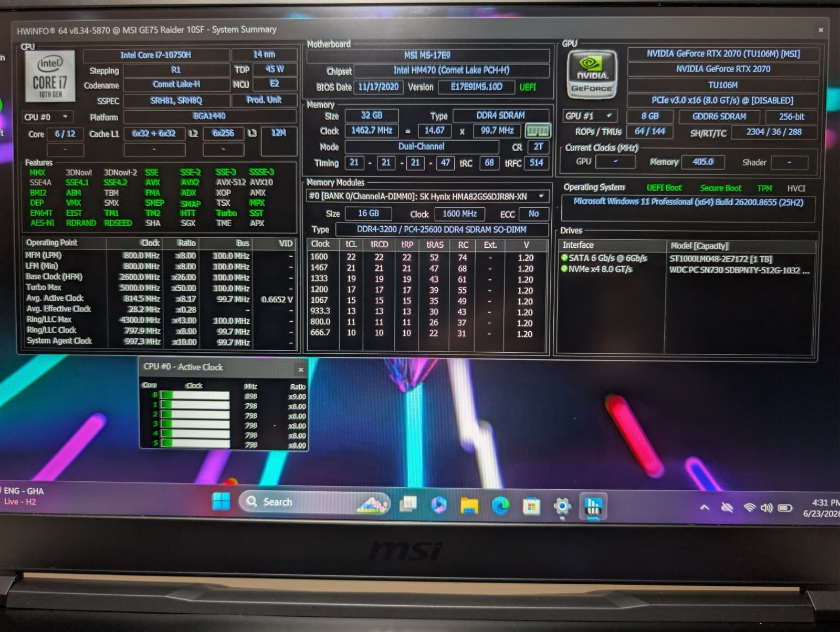Close the CPU #0 Active Clock window

click(301, 370)
